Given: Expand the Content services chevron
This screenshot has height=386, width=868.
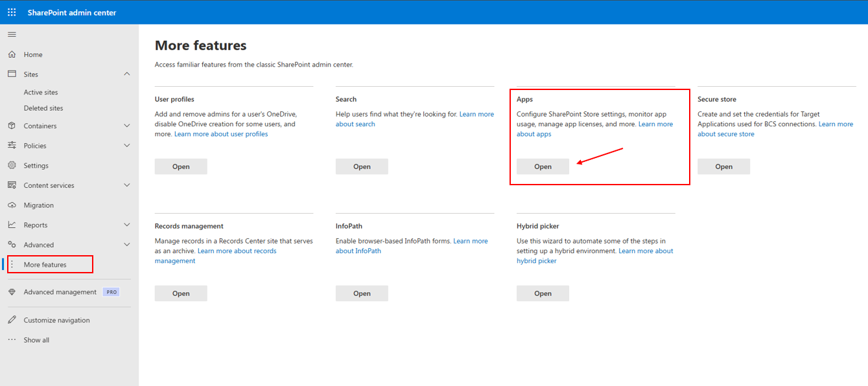Looking at the screenshot, I should click(127, 185).
